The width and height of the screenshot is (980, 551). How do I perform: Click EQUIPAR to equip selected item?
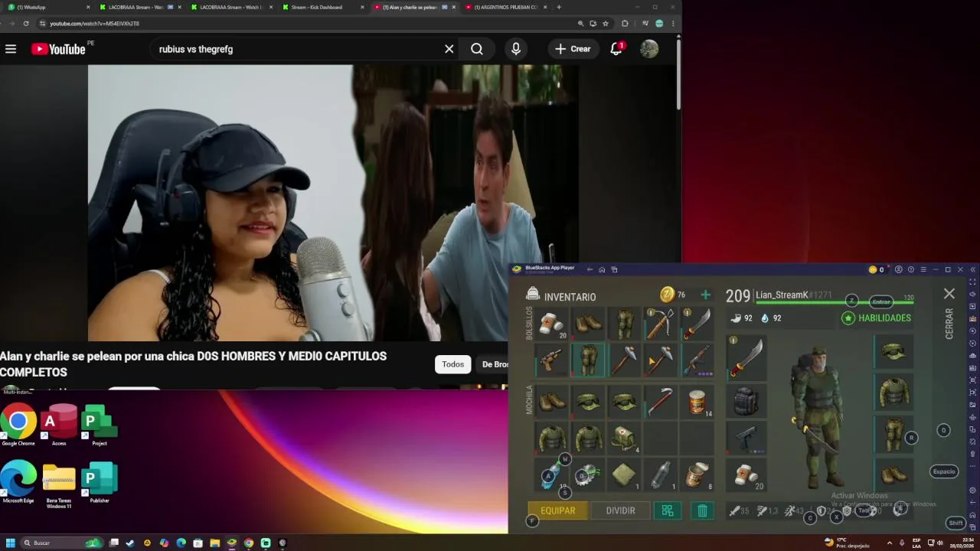tap(558, 510)
